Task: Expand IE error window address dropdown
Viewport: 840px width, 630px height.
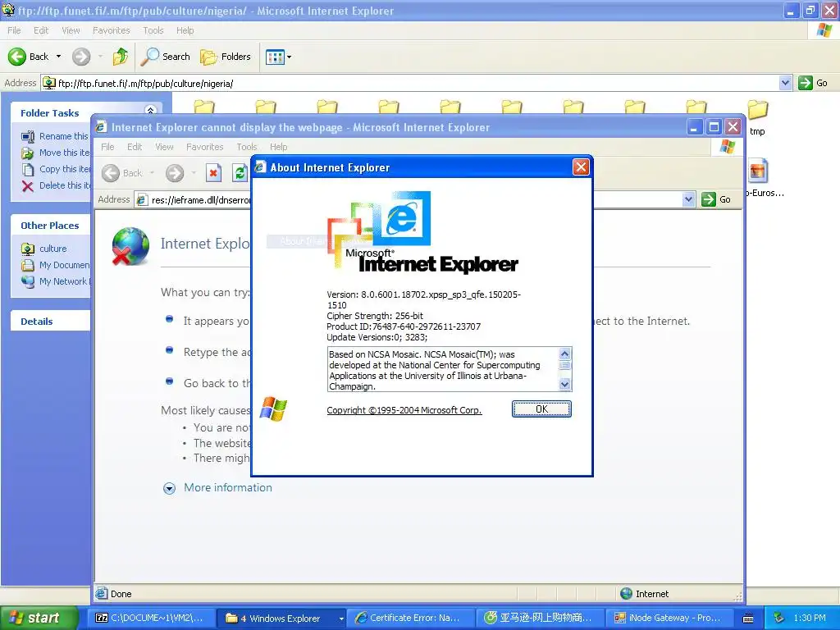Action: (x=689, y=200)
